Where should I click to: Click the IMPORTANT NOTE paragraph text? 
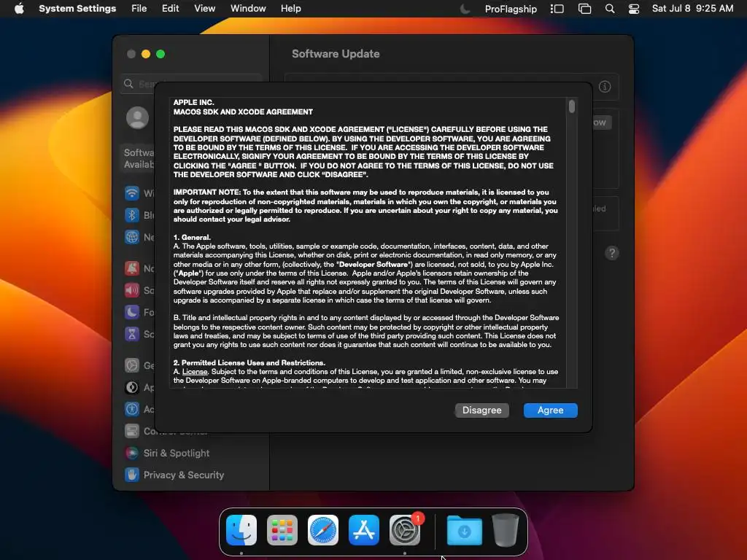coord(365,206)
